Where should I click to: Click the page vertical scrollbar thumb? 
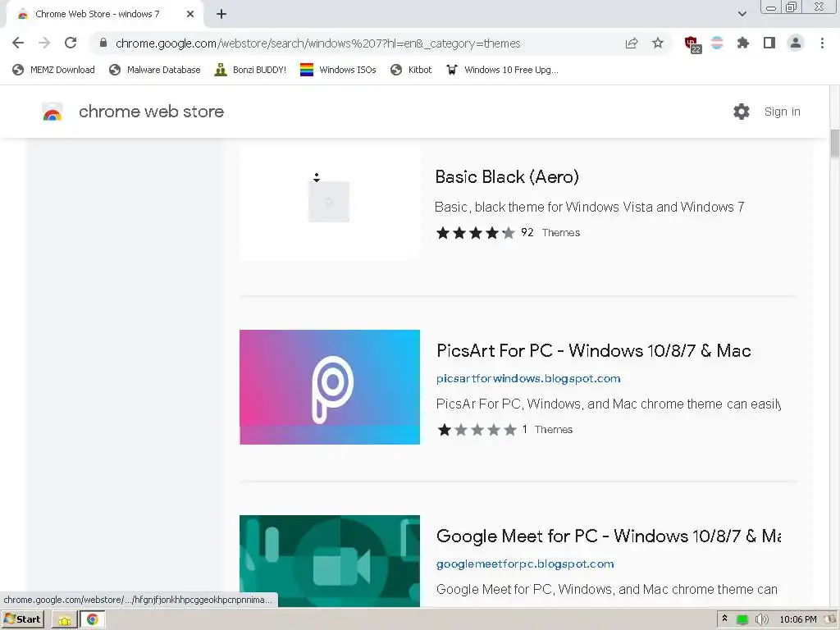(834, 144)
